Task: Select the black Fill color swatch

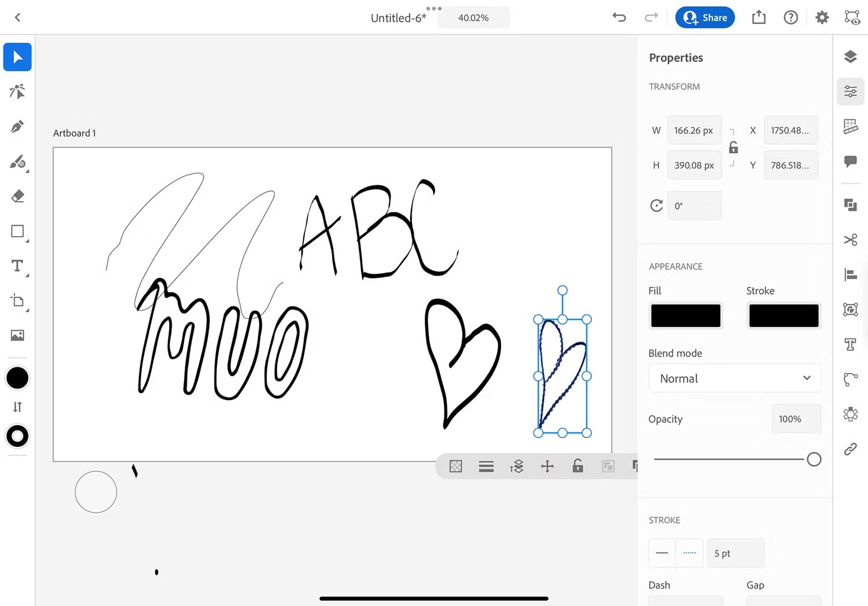Action: click(685, 315)
